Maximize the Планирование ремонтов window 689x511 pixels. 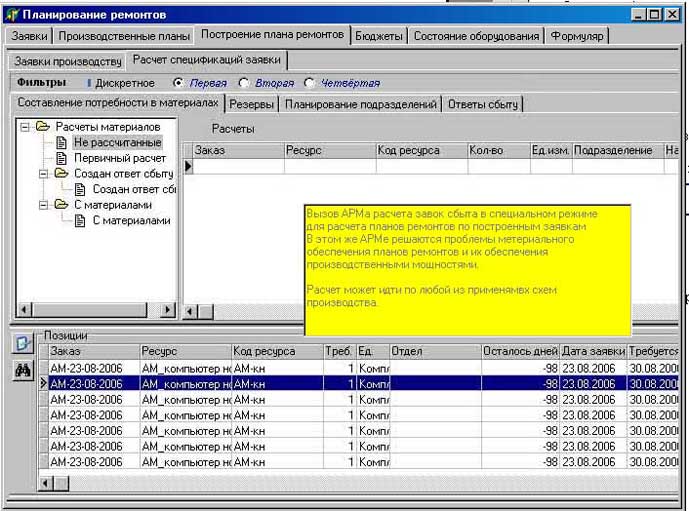tap(654, 14)
